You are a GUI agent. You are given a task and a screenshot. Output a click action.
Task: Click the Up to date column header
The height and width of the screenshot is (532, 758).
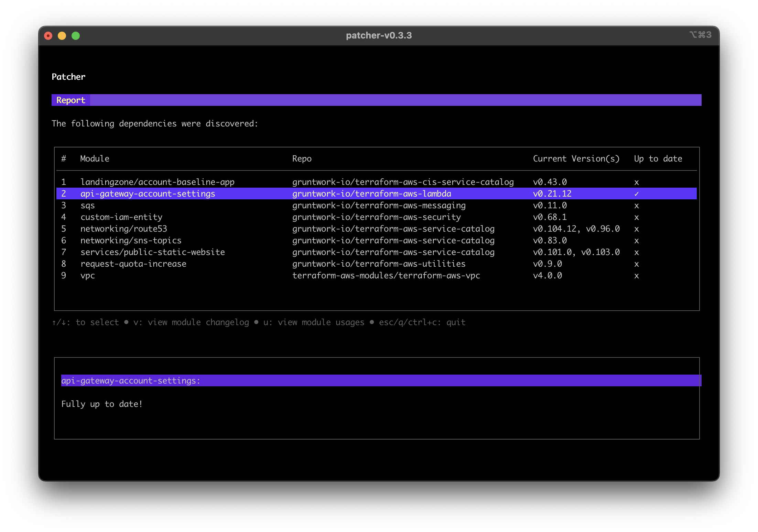tap(658, 158)
